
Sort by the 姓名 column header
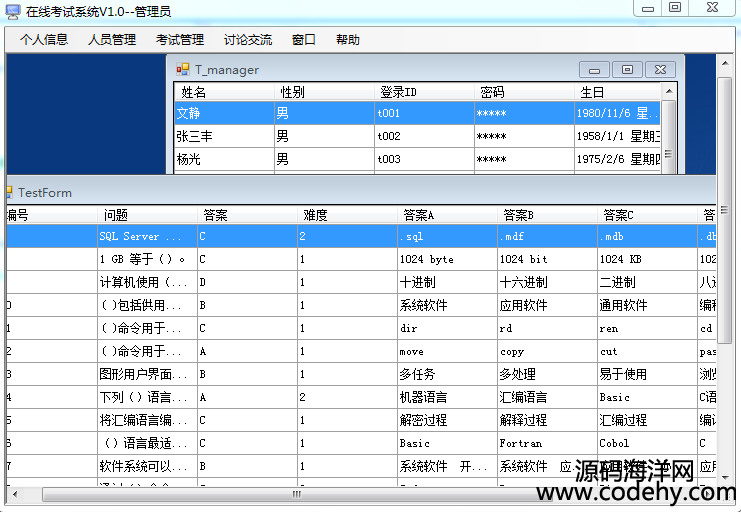224,92
